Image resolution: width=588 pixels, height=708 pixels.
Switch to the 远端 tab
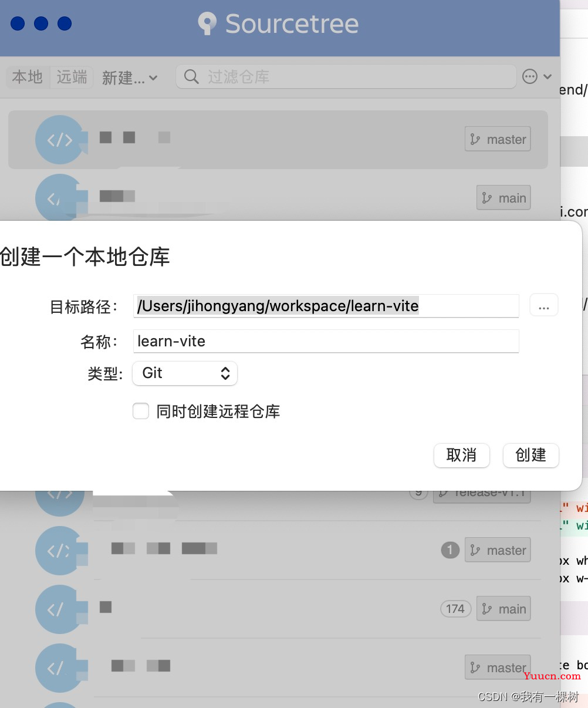coord(72,77)
